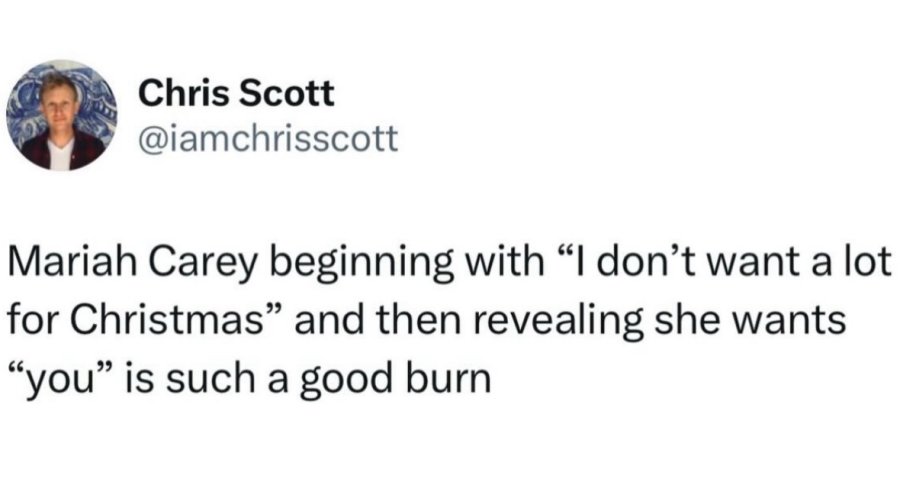The width and height of the screenshot is (900, 502).
Task: Open Chris Scott's profile picture
Action: coord(61,115)
